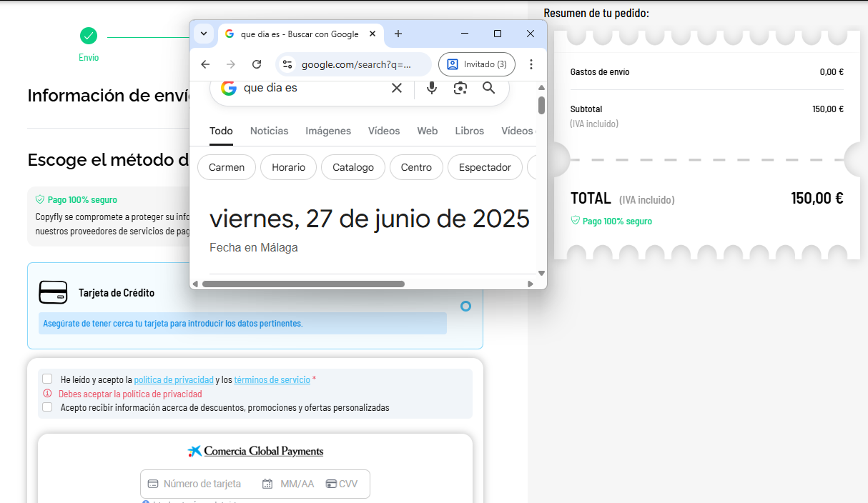
Task: Switch to the Imágenes search tab
Action: coord(328,131)
